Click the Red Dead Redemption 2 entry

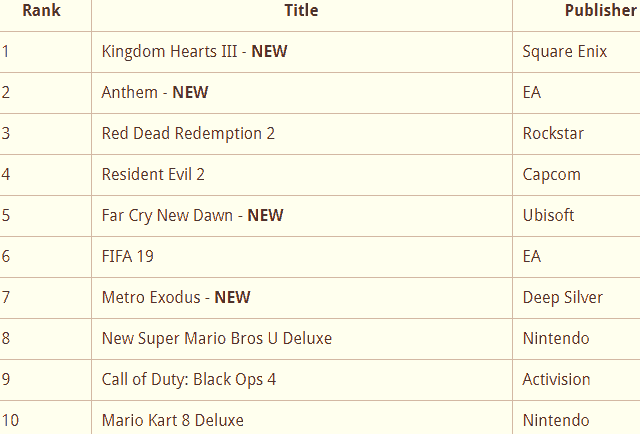pyautogui.click(x=188, y=134)
